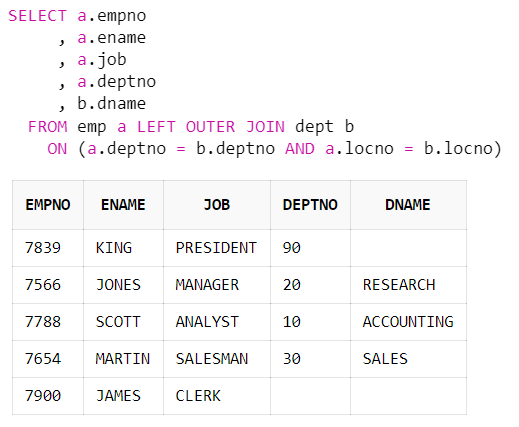Select cell with empno 7788
Image resolution: width=519 pixels, height=427 pixels.
pyautogui.click(x=48, y=322)
